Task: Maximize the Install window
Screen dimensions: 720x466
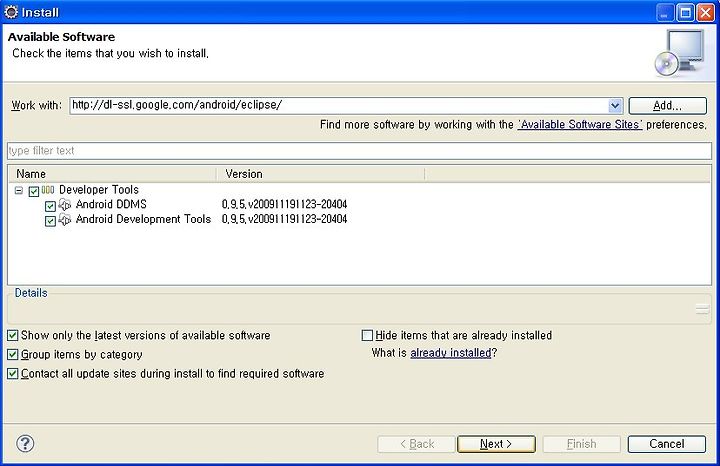Action: point(686,12)
